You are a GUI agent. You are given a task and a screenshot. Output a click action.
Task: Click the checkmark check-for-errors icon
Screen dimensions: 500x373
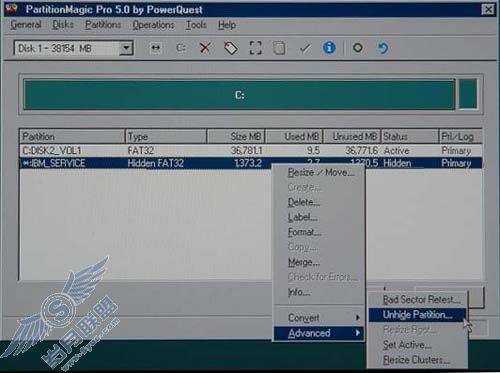click(305, 48)
